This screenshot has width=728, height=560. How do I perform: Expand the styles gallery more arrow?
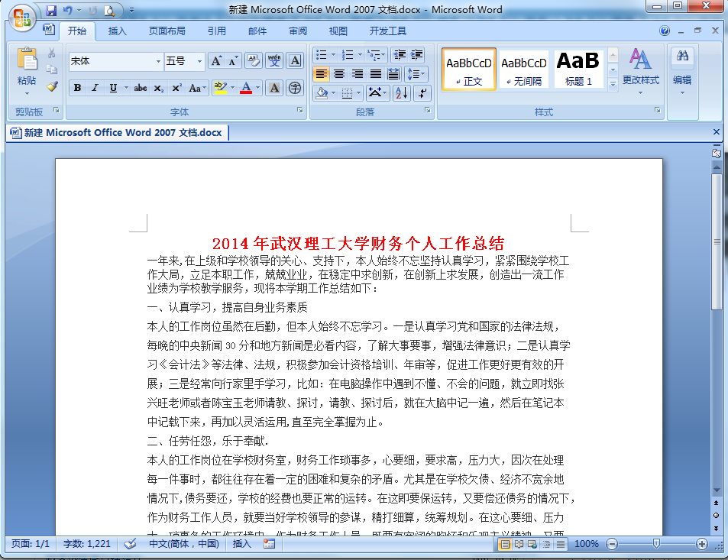click(x=613, y=84)
